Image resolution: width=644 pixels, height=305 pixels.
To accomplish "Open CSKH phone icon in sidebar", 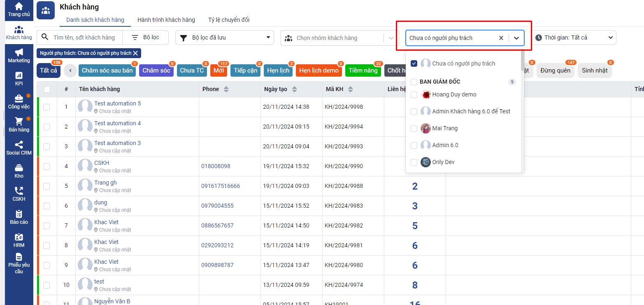I will click(x=19, y=191).
